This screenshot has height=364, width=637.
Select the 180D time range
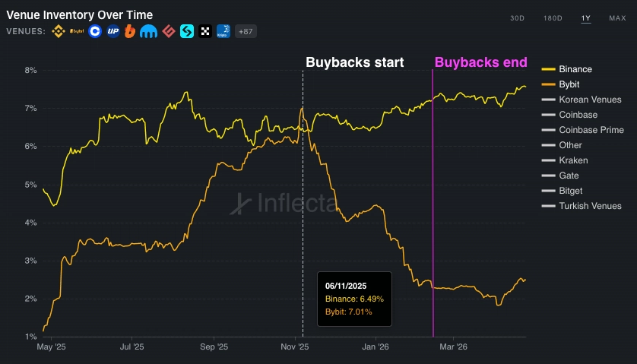[x=551, y=18]
